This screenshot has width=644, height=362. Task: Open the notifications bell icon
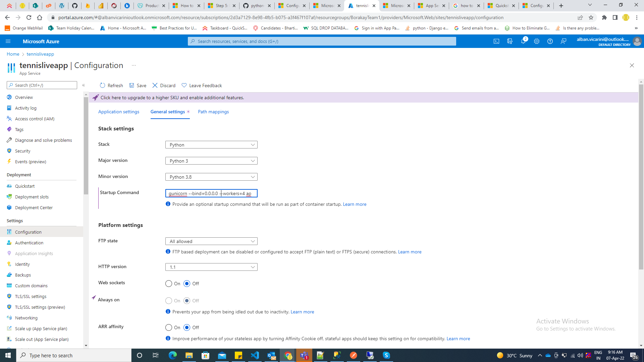click(x=523, y=41)
